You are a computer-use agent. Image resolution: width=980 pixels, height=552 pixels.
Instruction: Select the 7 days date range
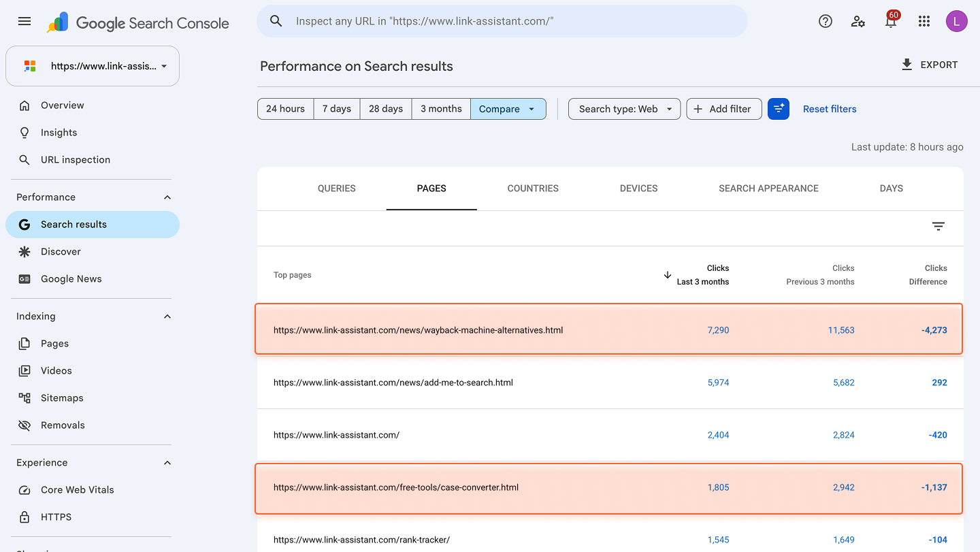(x=337, y=109)
